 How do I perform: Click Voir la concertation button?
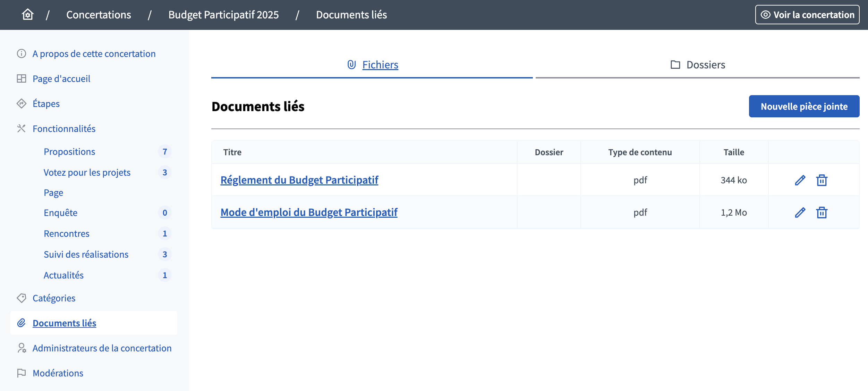point(807,15)
